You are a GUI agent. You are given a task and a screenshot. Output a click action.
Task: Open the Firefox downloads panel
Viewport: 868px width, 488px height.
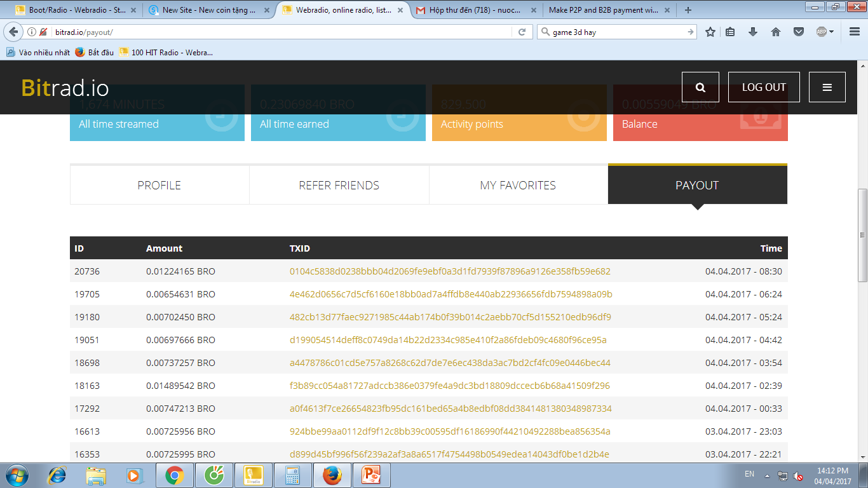753,32
